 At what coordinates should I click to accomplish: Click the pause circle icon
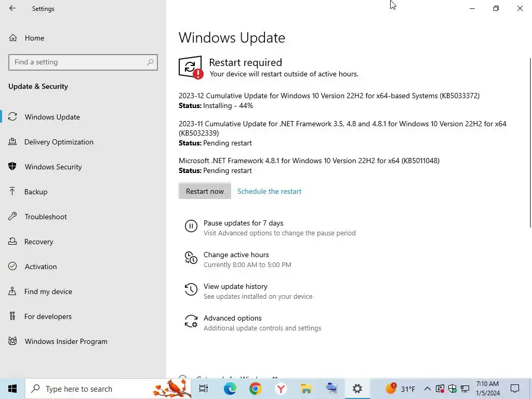coord(191,226)
